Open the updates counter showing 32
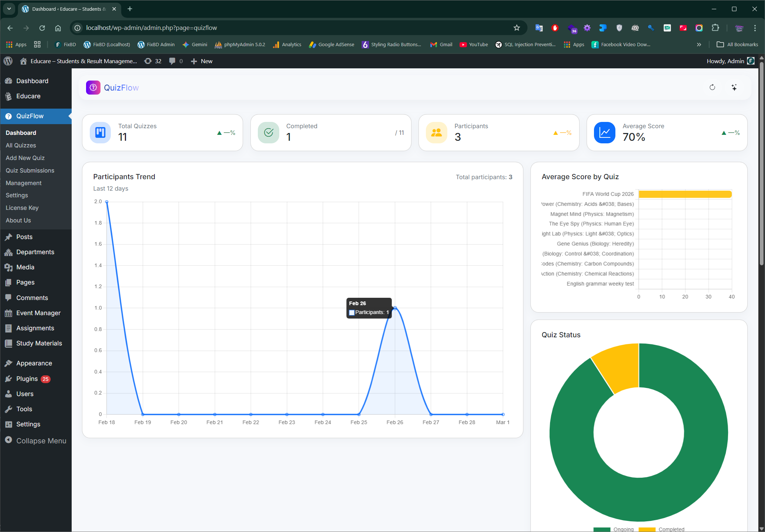The width and height of the screenshot is (765, 532). (x=153, y=61)
